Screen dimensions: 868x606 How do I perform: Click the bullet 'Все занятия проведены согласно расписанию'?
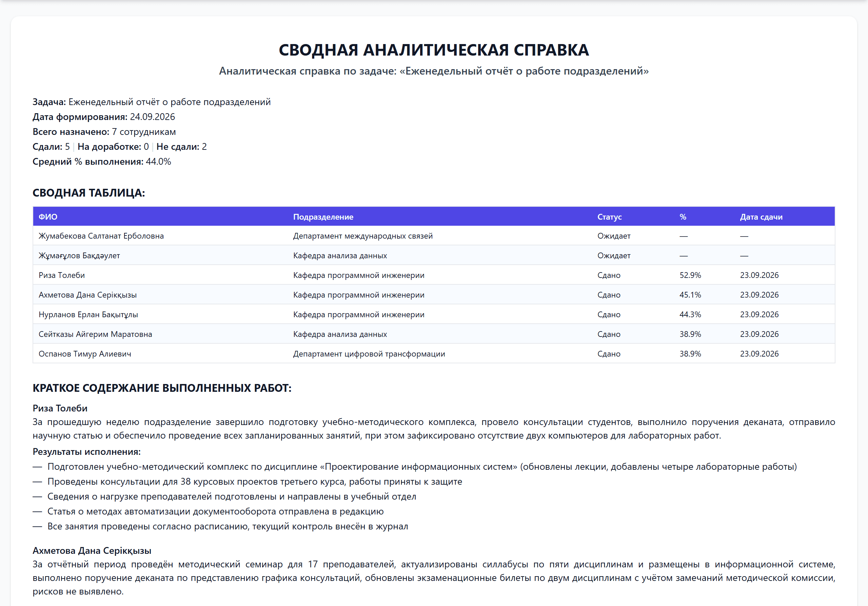[220, 526]
